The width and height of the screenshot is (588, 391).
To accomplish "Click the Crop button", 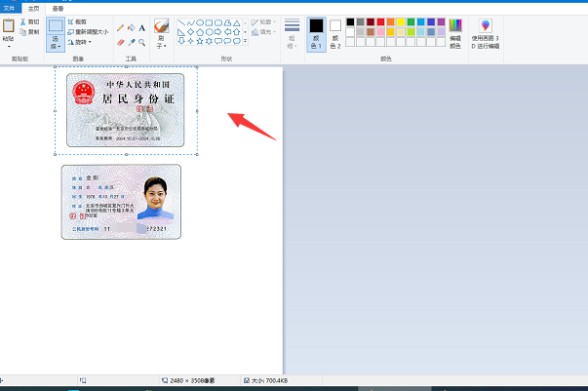I will pyautogui.click(x=77, y=21).
